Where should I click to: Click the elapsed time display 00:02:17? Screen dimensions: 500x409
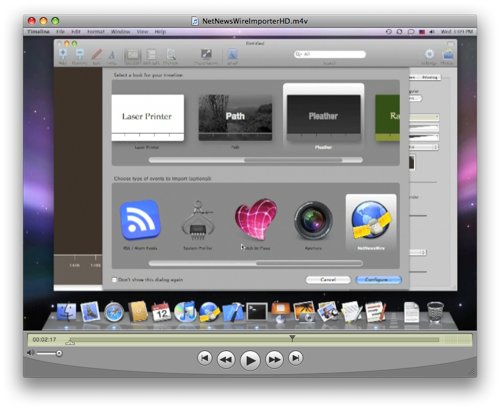coord(44,340)
